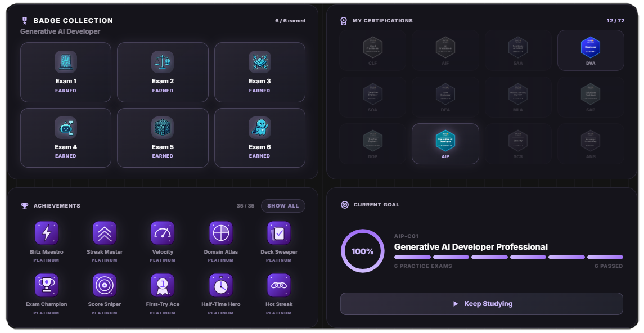The height and width of the screenshot is (333, 644).
Task: Open the Exam 6 ghost hero badge
Action: click(260, 138)
